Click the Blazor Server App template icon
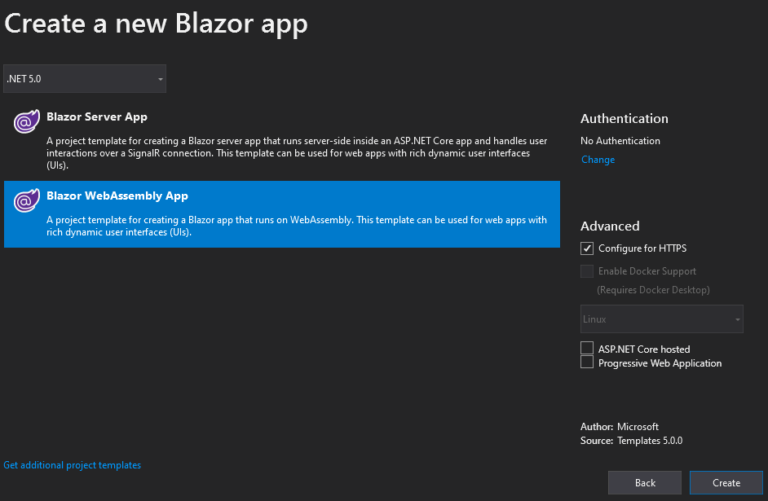 (x=26, y=122)
